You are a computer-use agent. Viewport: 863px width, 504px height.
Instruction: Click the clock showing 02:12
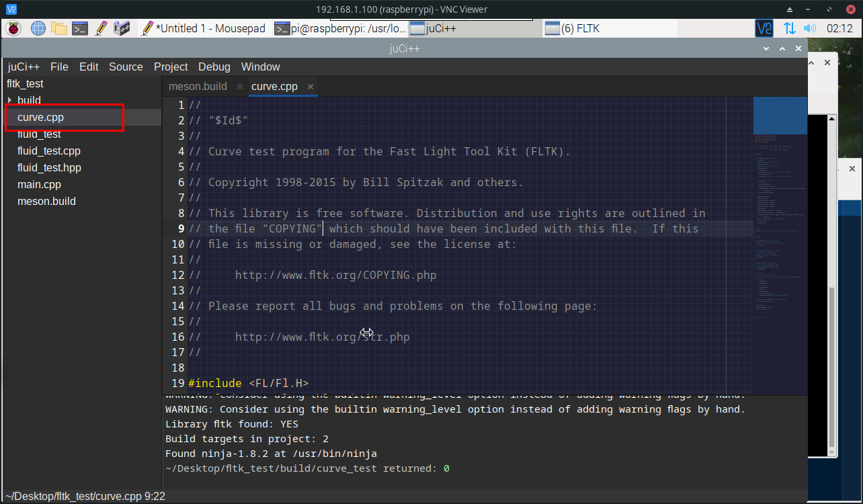click(839, 28)
